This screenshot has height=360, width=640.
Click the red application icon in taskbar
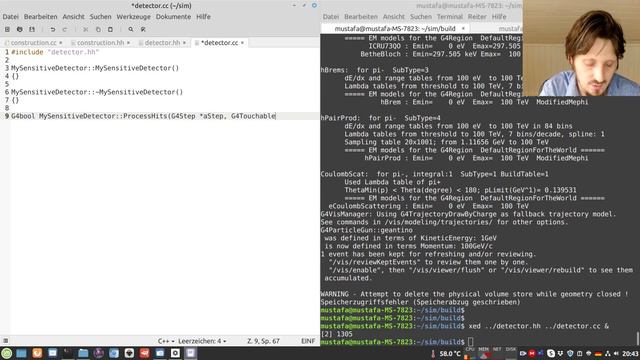144,353
